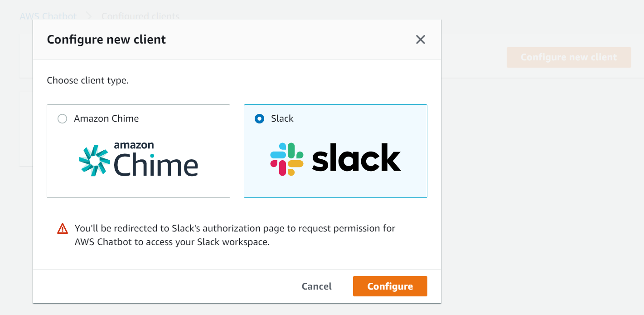Click the black slack wordmark logo
644x315 pixels.
coord(356,157)
